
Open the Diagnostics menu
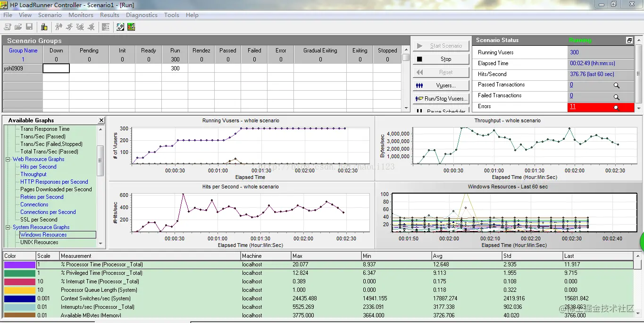(x=142, y=15)
